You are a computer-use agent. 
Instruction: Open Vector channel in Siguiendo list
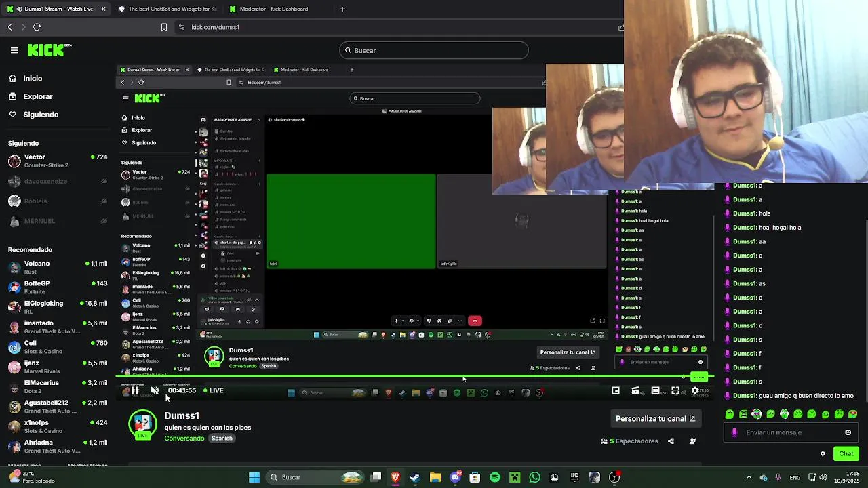pyautogui.click(x=58, y=161)
